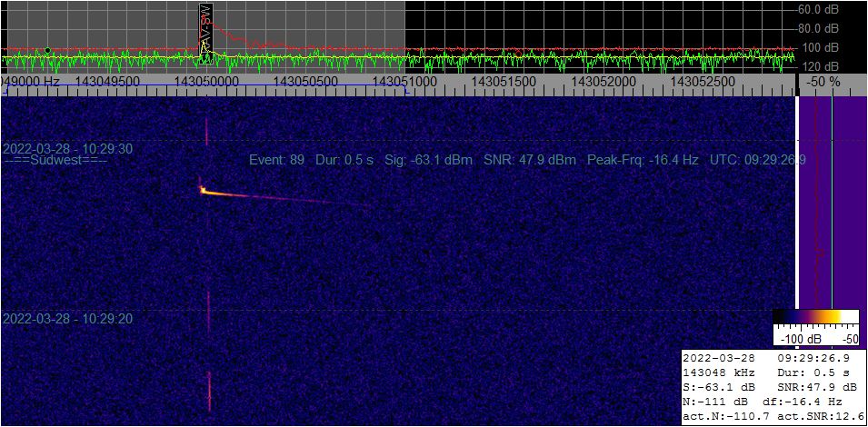Image resolution: width=868 pixels, height=427 pixels.
Task: Select the 143052000 frequency axis label
Action: [603, 81]
